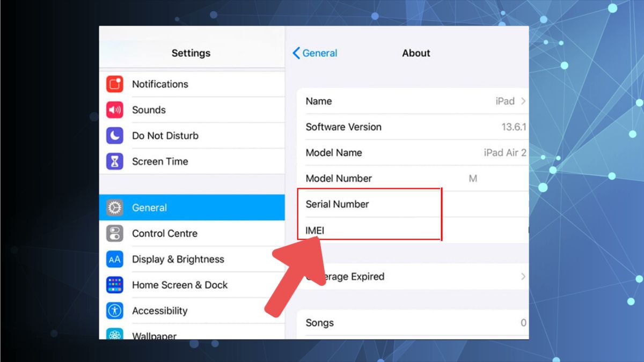Open Home Screen & Dock settings
Viewport: 644px width, 362px height.
[x=192, y=285]
